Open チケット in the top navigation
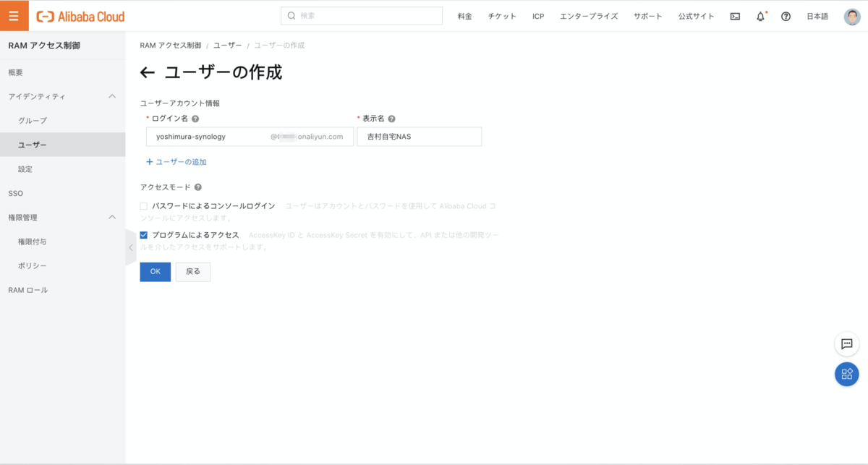This screenshot has height=465, width=868. [502, 16]
